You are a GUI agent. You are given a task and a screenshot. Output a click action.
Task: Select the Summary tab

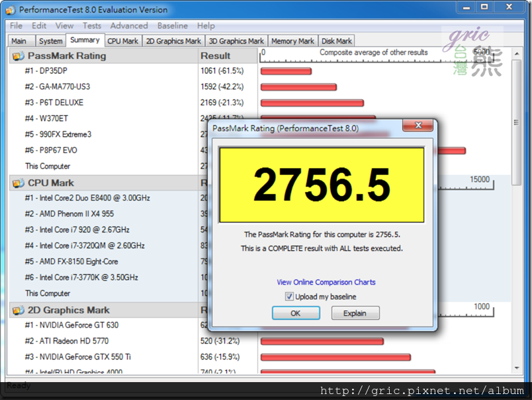click(x=85, y=40)
